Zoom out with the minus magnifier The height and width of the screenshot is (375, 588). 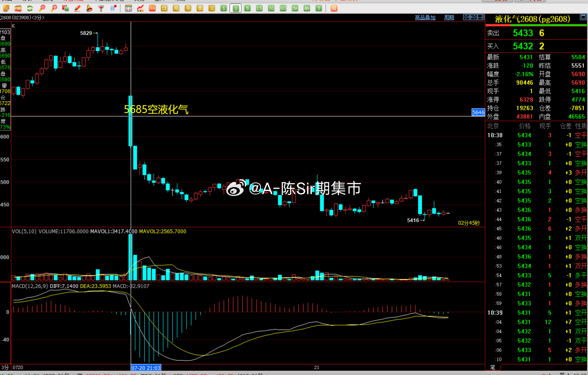[54, 8]
